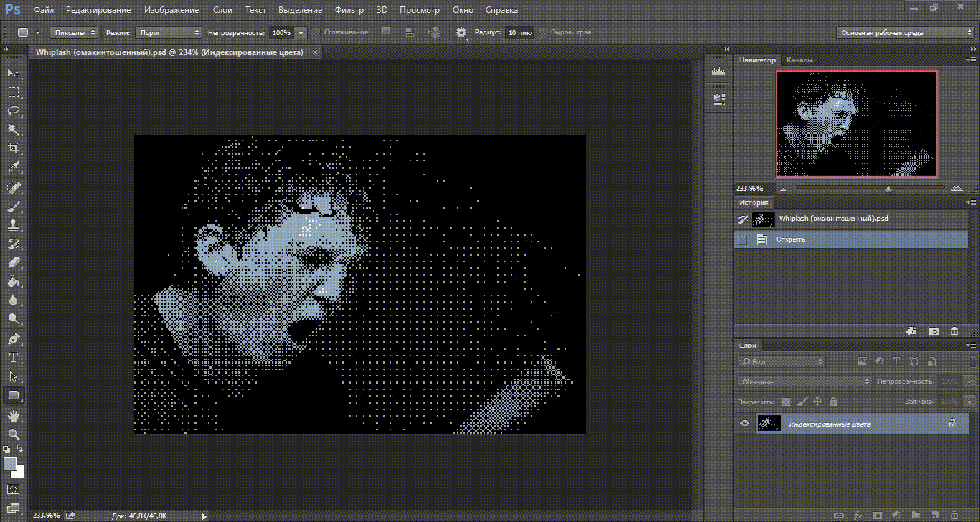Toggle the Сглаживание checkbox

click(x=316, y=32)
